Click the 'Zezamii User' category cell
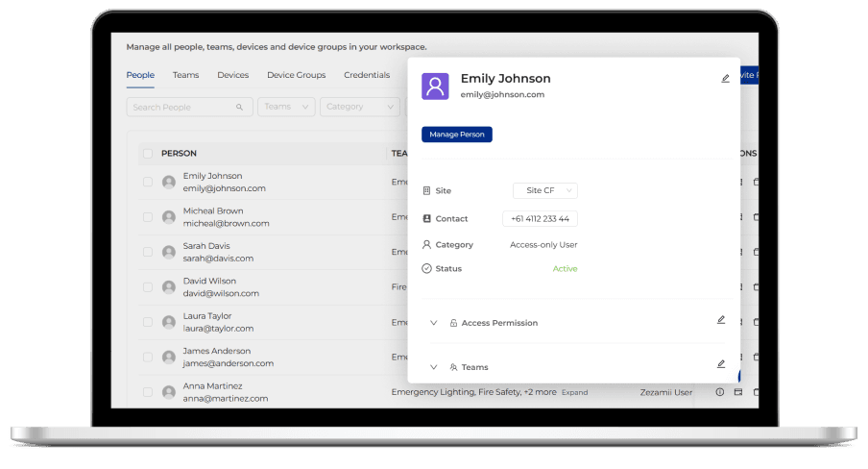Screen dimensions: 868x469 [x=666, y=392]
